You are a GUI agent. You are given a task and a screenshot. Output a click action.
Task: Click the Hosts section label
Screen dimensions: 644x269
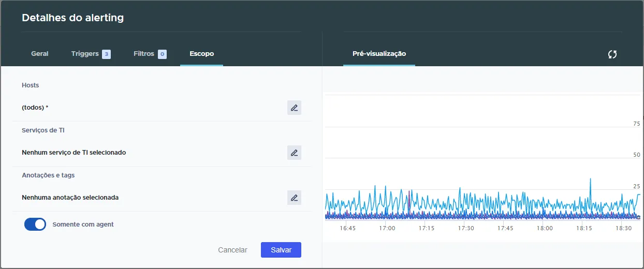(31, 85)
